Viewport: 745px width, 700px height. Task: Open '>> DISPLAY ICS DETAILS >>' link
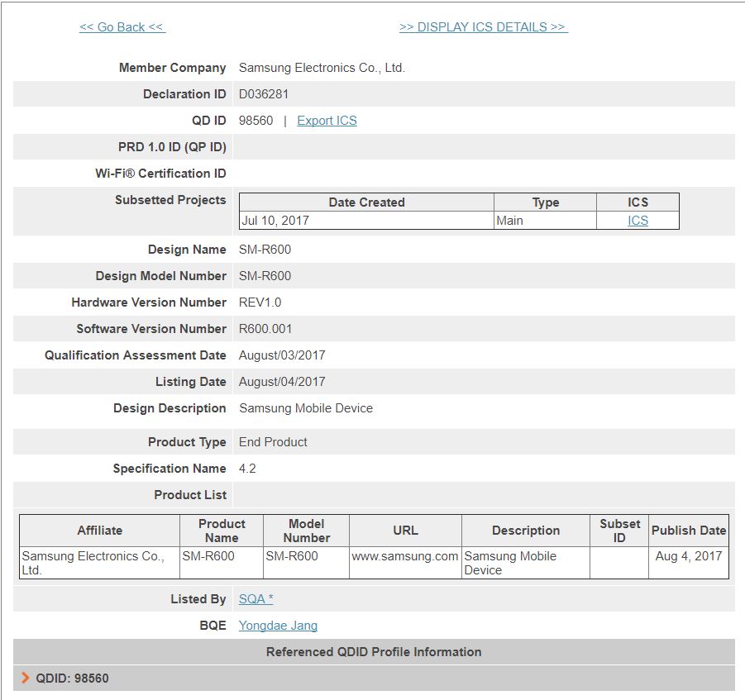coord(483,27)
